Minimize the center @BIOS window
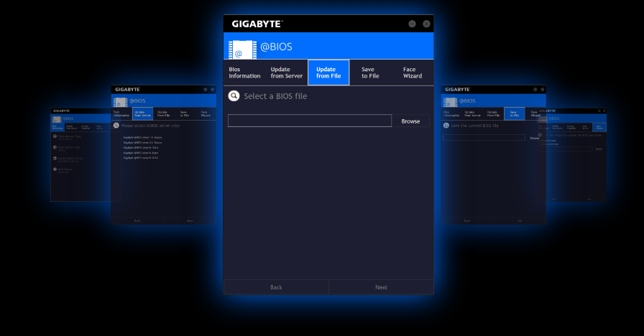Image resolution: width=644 pixels, height=336 pixels. [412, 24]
